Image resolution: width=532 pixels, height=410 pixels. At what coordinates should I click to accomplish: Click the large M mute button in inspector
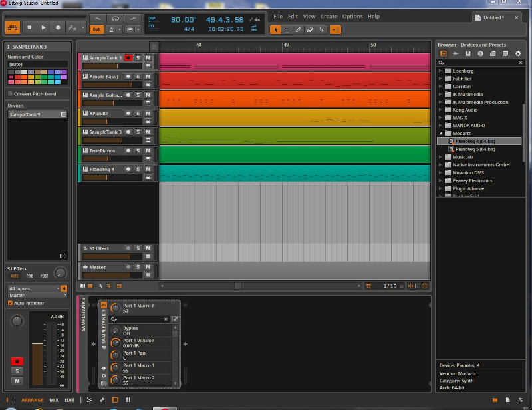click(17, 381)
